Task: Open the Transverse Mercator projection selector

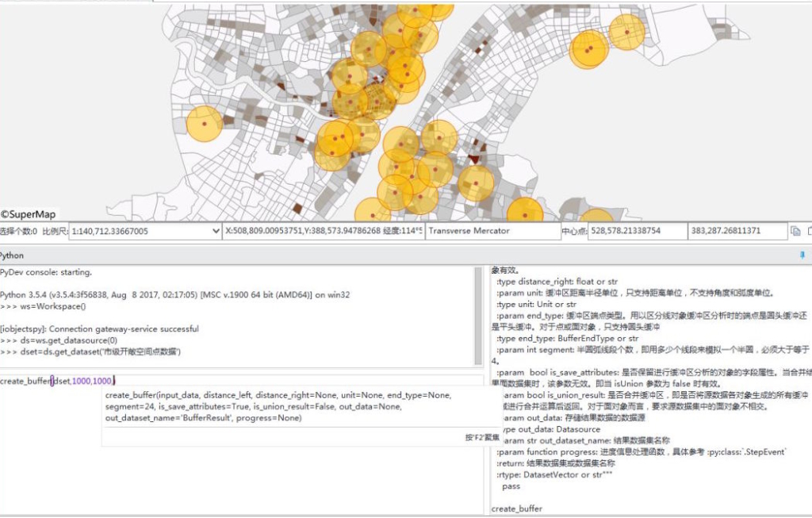Action: pos(492,231)
